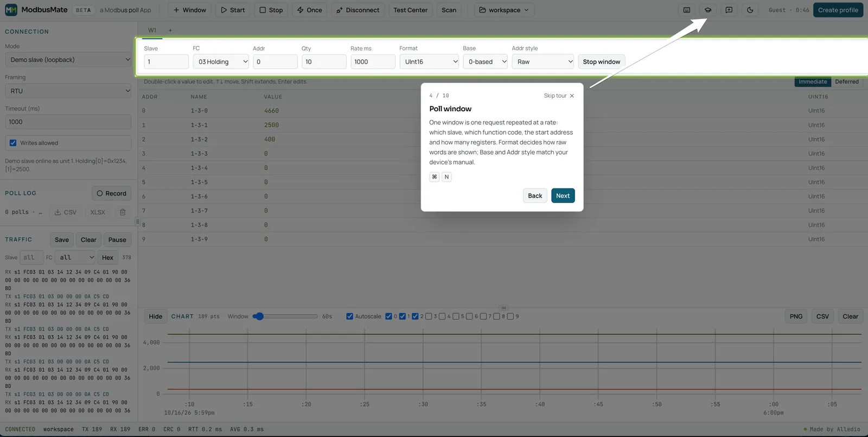The width and height of the screenshot is (868, 437).
Task: Click the Create profile button
Action: tap(838, 10)
